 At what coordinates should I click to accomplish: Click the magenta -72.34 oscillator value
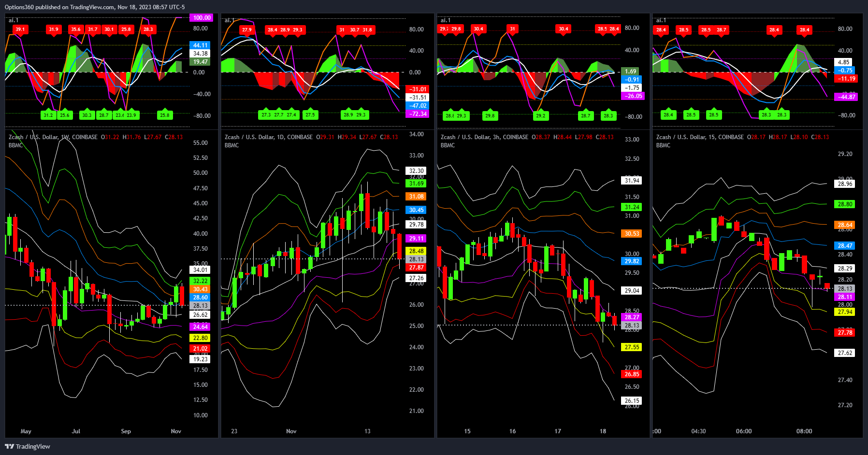[418, 114]
